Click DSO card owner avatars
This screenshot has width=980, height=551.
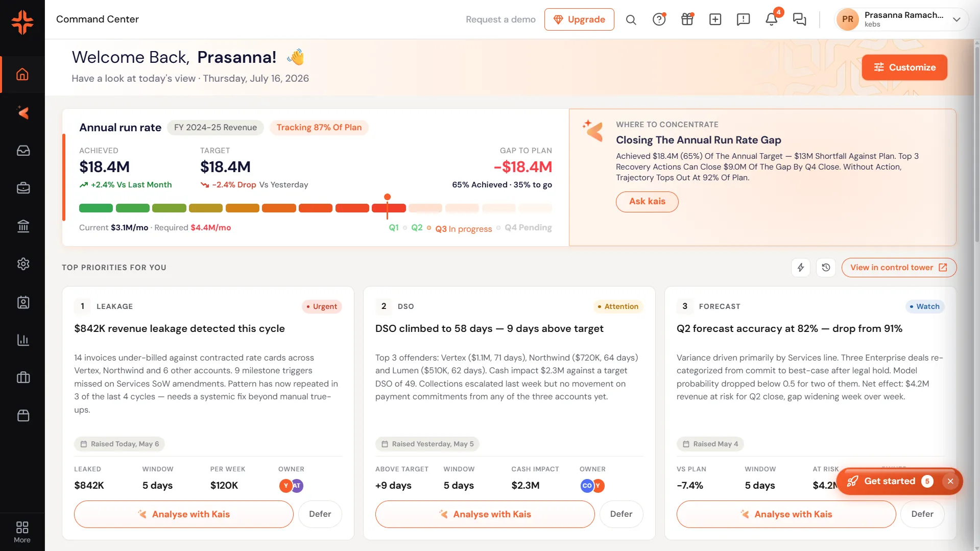click(592, 486)
